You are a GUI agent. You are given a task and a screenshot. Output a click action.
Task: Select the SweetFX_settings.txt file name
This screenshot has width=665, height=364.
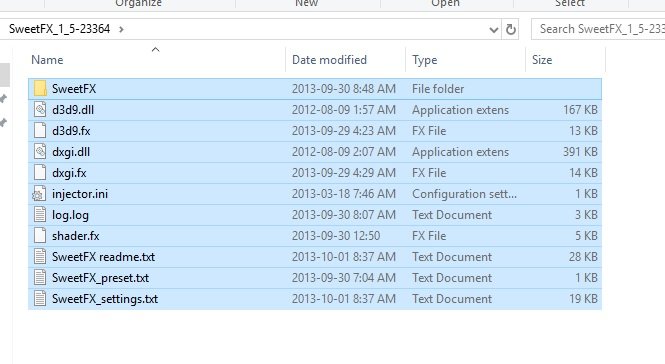click(105, 299)
